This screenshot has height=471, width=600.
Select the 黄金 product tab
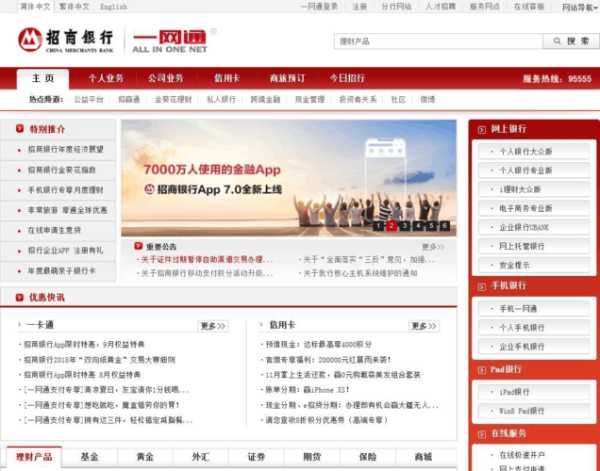pos(145,457)
